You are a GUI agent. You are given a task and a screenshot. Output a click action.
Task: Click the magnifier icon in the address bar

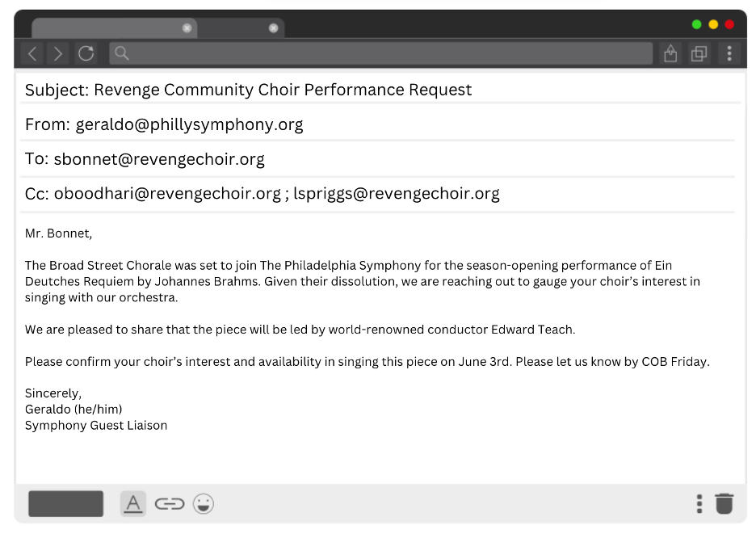coord(122,53)
